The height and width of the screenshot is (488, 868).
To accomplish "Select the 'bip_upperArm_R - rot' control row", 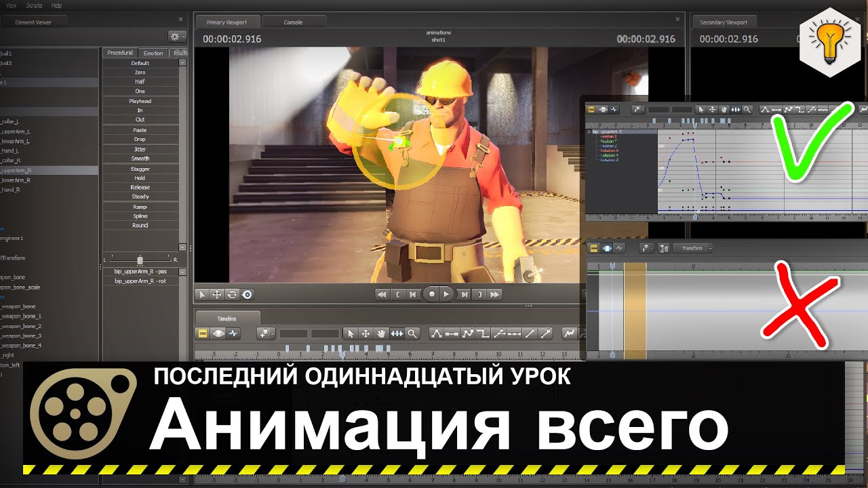I will (140, 281).
